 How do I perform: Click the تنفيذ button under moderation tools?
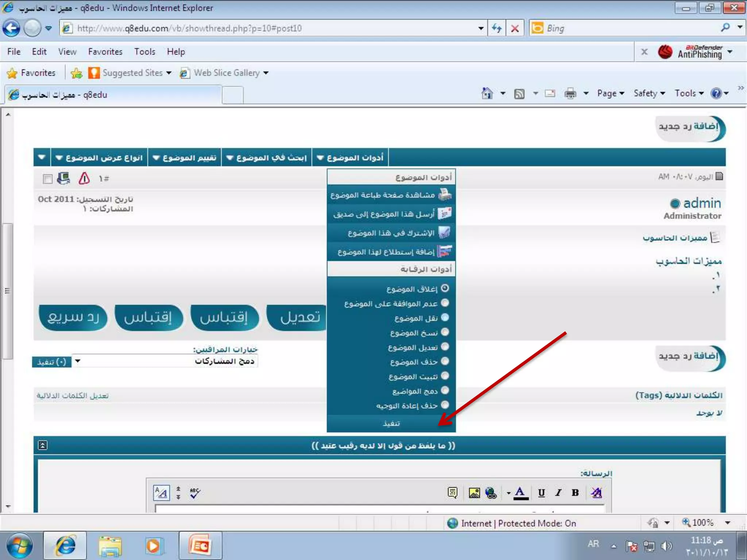click(391, 424)
